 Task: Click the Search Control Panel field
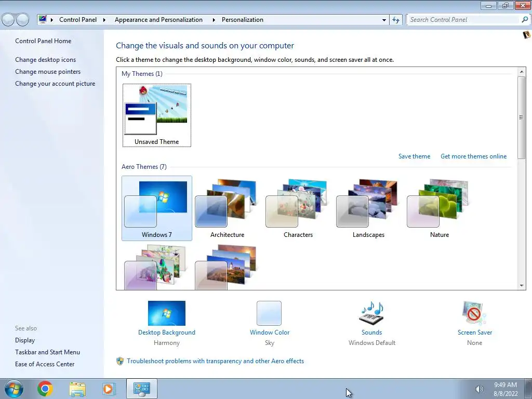(x=464, y=20)
